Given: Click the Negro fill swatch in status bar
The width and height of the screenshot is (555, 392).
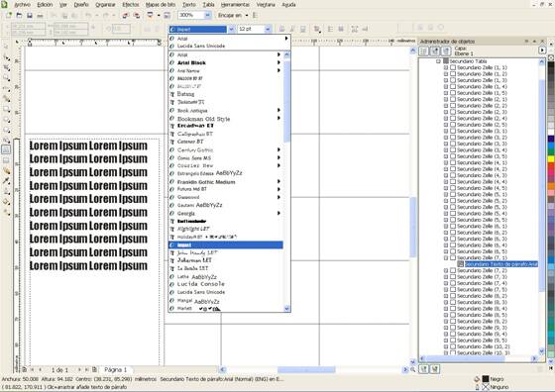Looking at the screenshot, I should 486,379.
